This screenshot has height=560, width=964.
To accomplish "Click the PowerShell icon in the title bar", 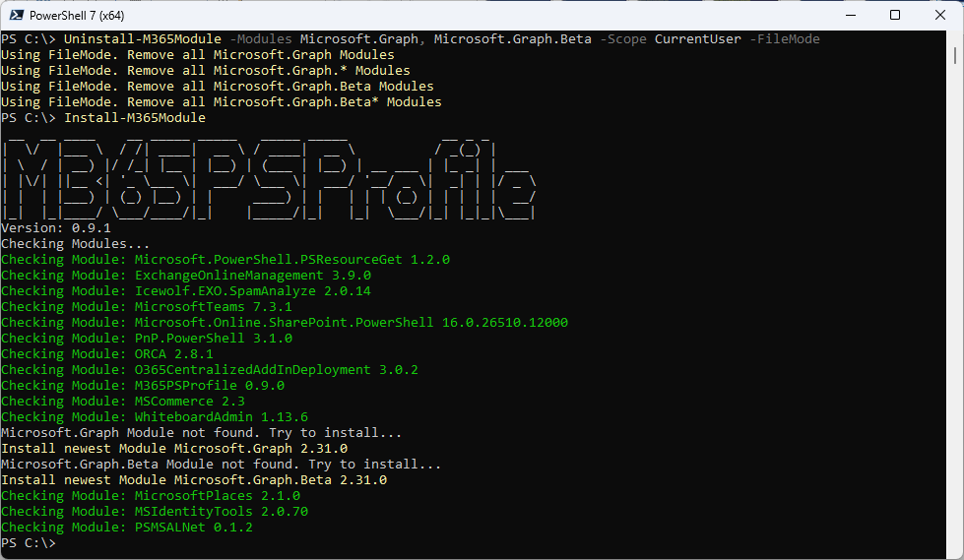I will (17, 15).
